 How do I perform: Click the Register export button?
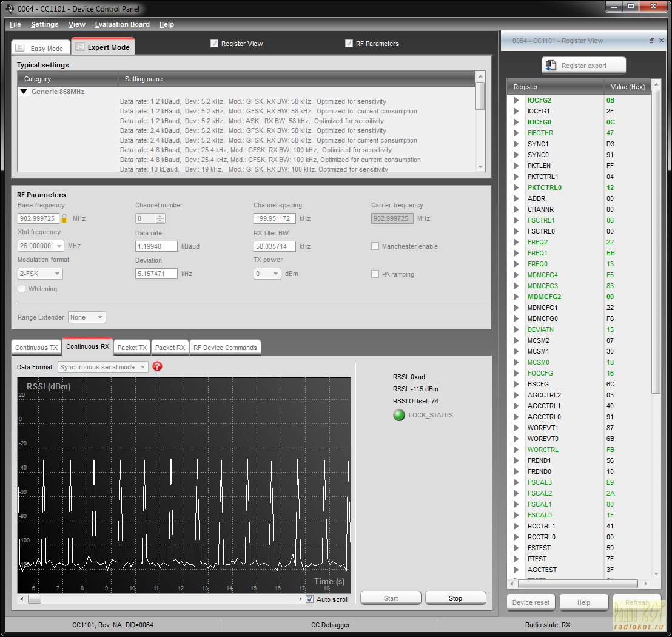pyautogui.click(x=583, y=65)
